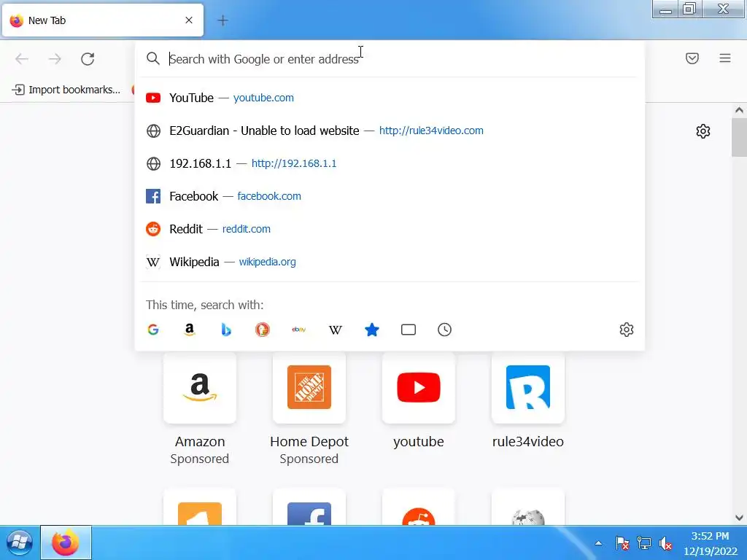Click the Back navigation arrow
Screen dimensions: 747x560
pyautogui.click(x=22, y=59)
